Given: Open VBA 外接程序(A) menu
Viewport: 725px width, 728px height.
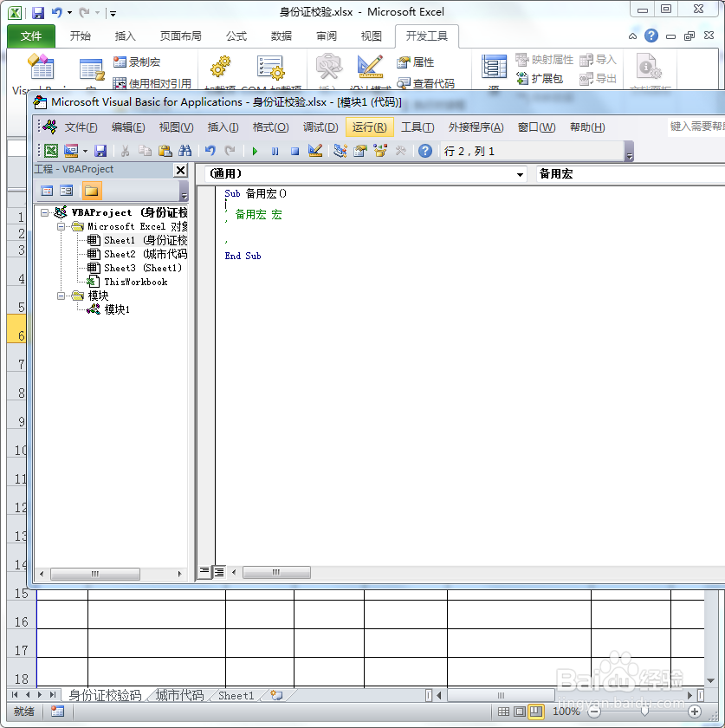Looking at the screenshot, I should point(476,127).
